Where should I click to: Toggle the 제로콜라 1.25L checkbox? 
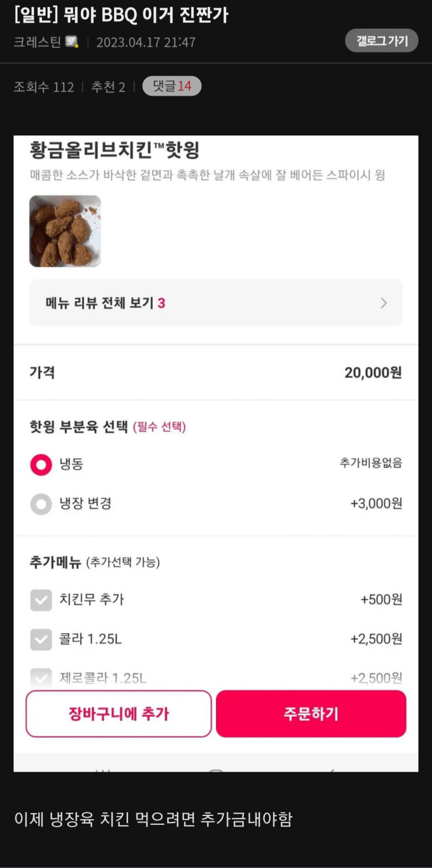point(41,677)
